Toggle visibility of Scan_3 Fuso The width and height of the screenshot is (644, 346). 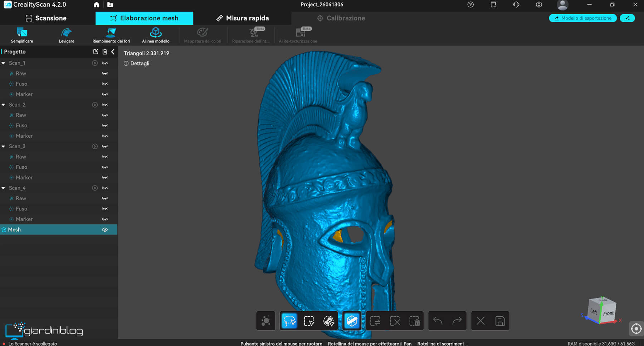(x=105, y=167)
